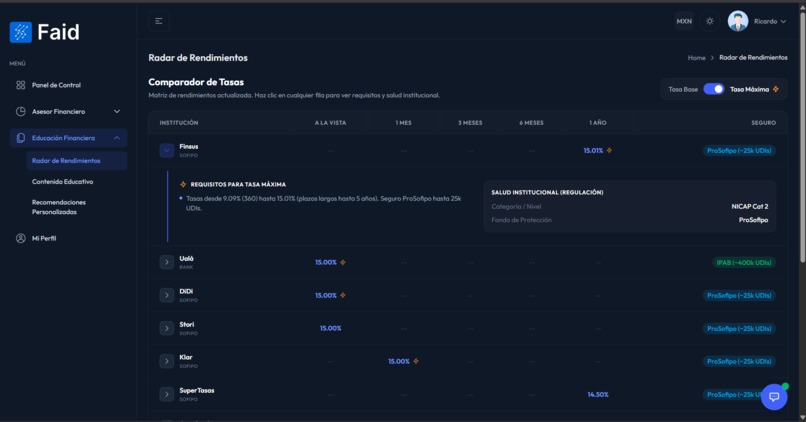Open Ricardo's profile avatar
Viewport: 806px width, 422px height.
[x=738, y=21]
